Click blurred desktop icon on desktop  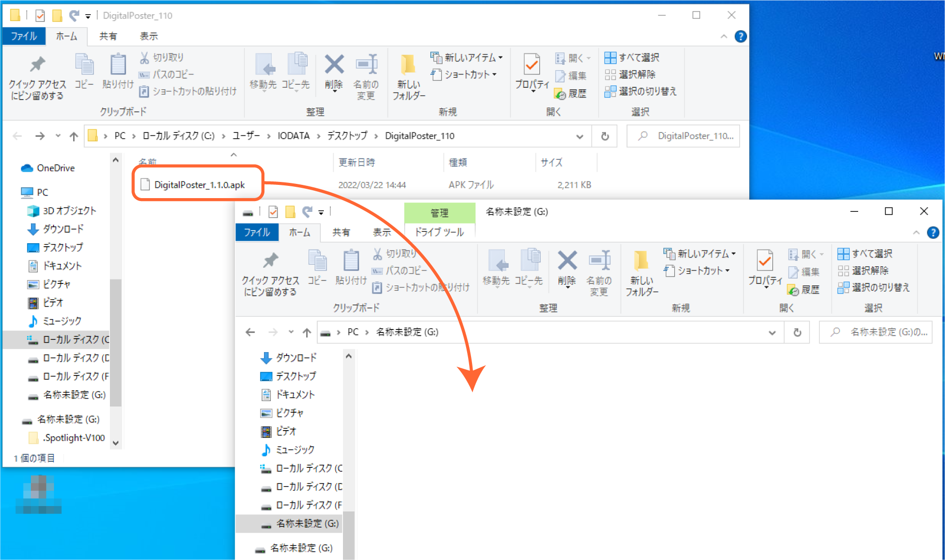tap(39, 495)
